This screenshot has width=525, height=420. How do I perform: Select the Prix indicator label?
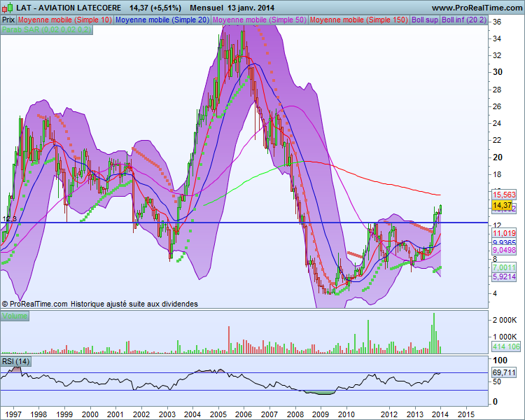8,20
